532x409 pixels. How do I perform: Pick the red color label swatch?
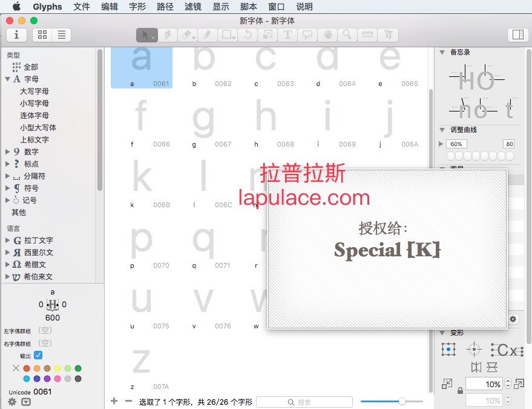click(x=27, y=368)
